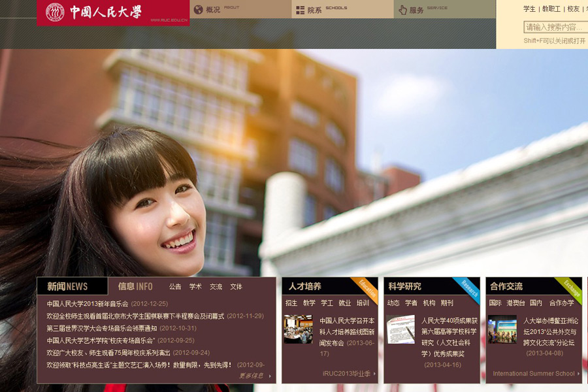Select the 招生 category under 人才培养
Viewport: 588px width, 392px height.
[x=291, y=303]
